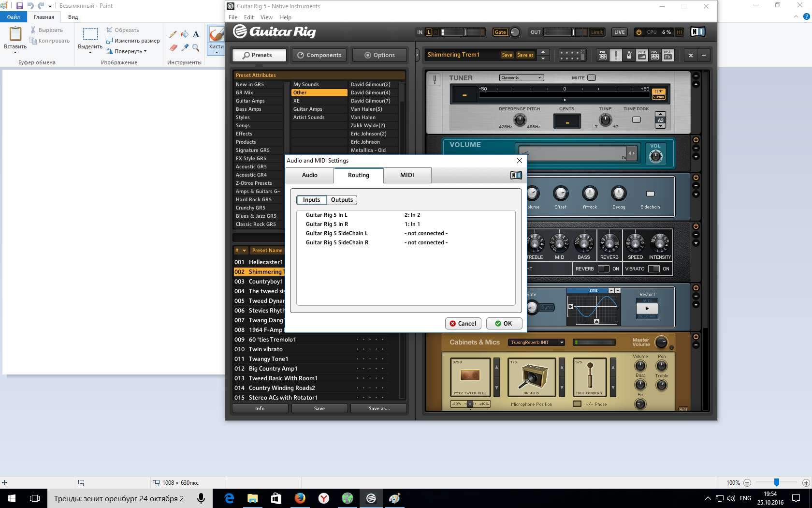The image size is (812, 508).
Task: Select the Twin vibrato preset
Action: [266, 349]
